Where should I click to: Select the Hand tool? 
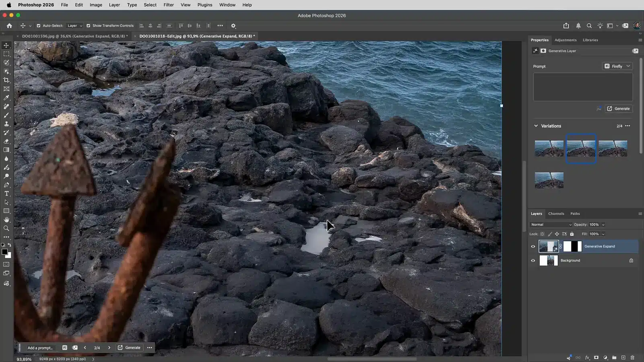click(6, 220)
